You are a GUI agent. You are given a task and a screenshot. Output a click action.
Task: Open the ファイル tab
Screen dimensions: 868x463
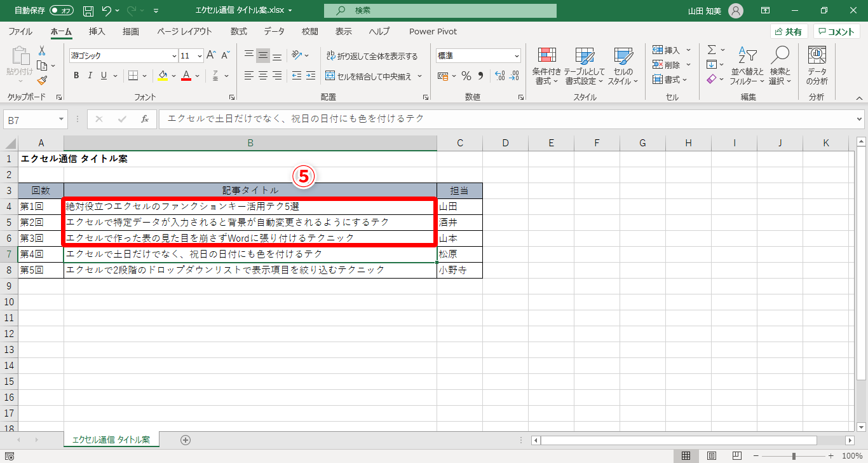pos(20,31)
